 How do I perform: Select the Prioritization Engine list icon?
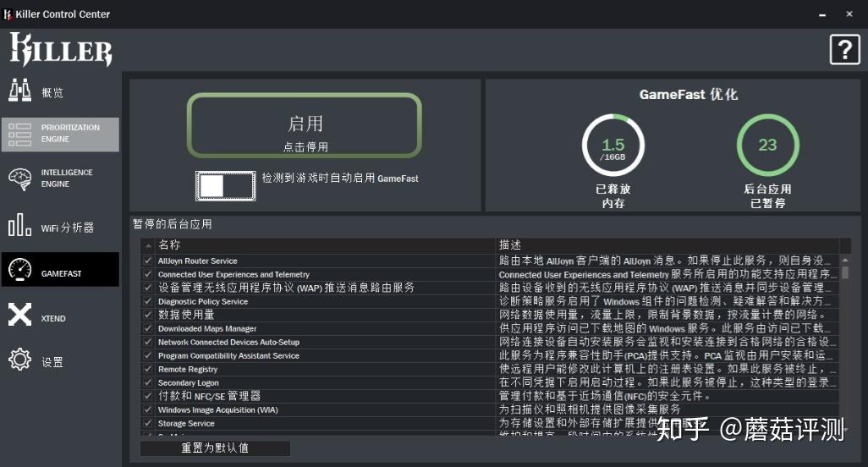tap(20, 135)
